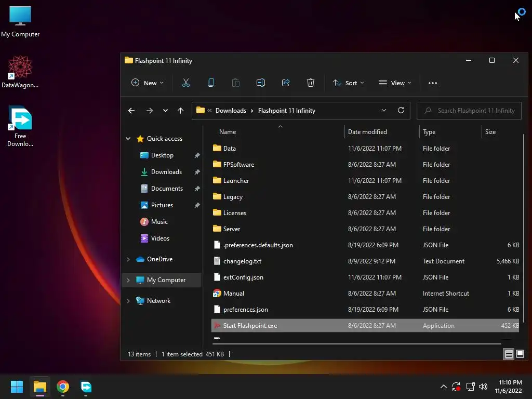Click the sync update tray icon
Image resolution: width=532 pixels, height=399 pixels.
456,387
